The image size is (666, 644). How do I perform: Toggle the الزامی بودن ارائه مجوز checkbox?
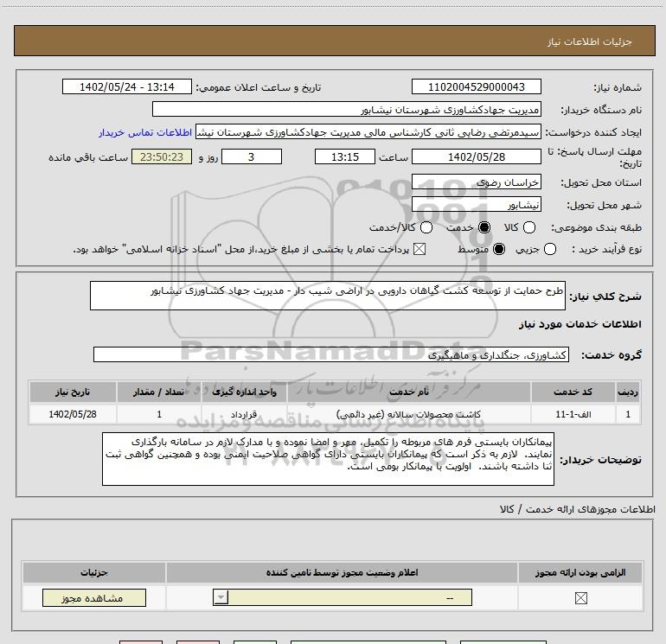tap(580, 598)
